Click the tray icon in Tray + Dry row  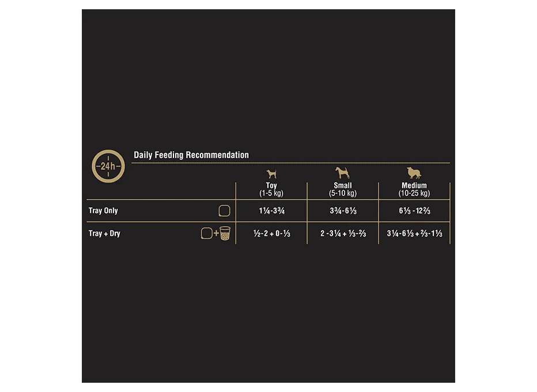206,233
